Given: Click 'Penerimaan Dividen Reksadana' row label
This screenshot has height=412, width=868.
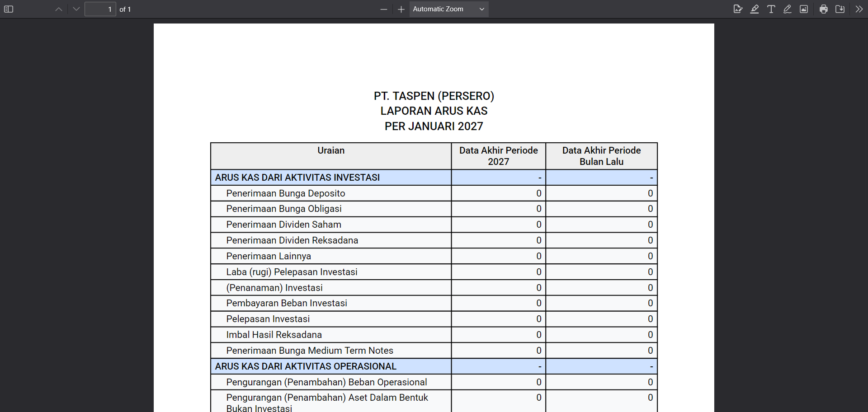Looking at the screenshot, I should 292,240.
